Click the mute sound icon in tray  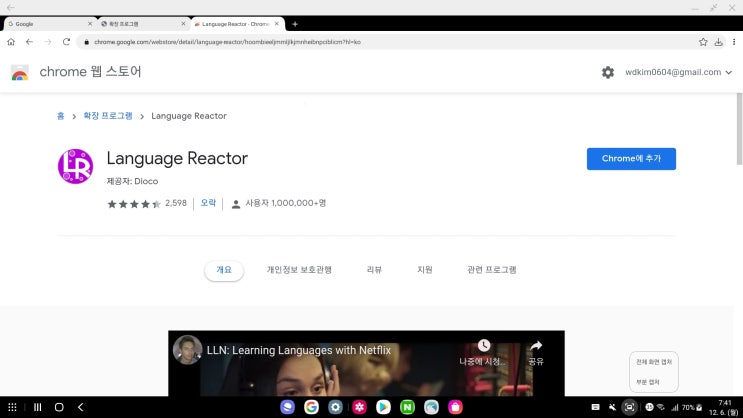pos(612,407)
